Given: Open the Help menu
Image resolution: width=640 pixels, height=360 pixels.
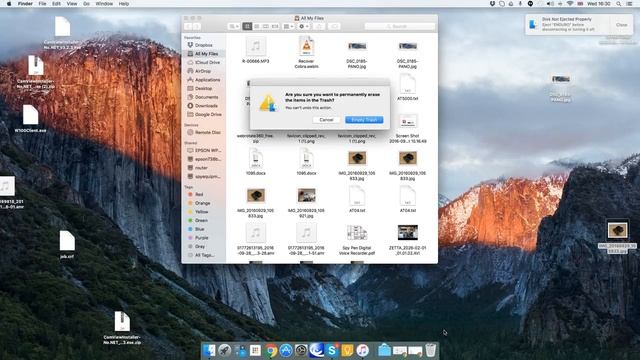Looking at the screenshot, I should pyautogui.click(x=124, y=4).
